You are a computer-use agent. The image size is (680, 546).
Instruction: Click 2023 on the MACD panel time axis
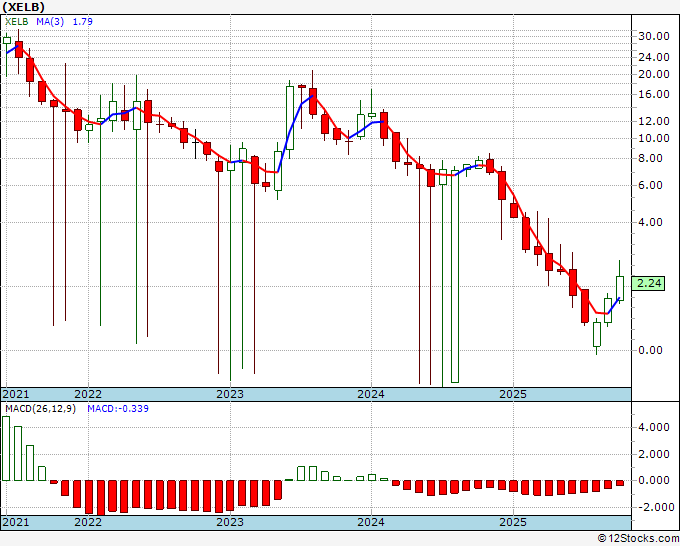230,522
